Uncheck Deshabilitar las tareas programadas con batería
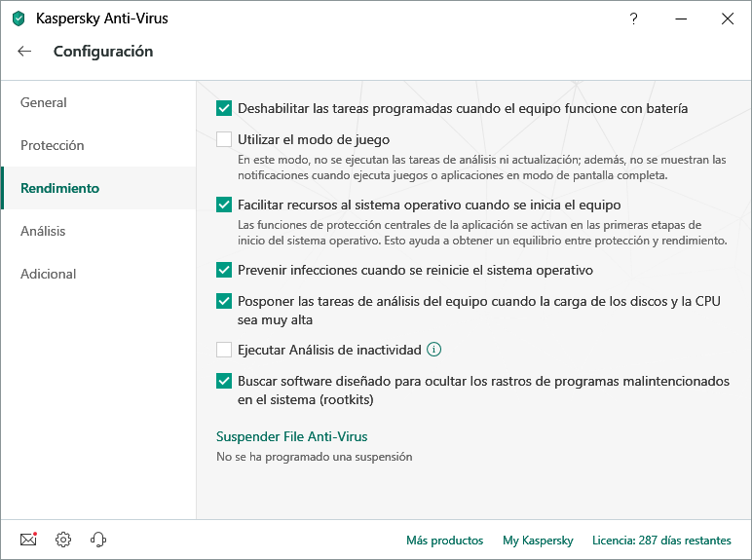Image resolution: width=752 pixels, height=560 pixels. point(224,108)
